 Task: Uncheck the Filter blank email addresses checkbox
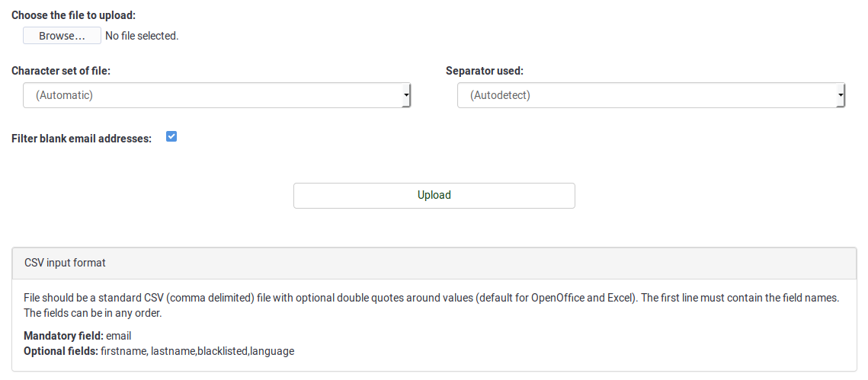tap(171, 137)
